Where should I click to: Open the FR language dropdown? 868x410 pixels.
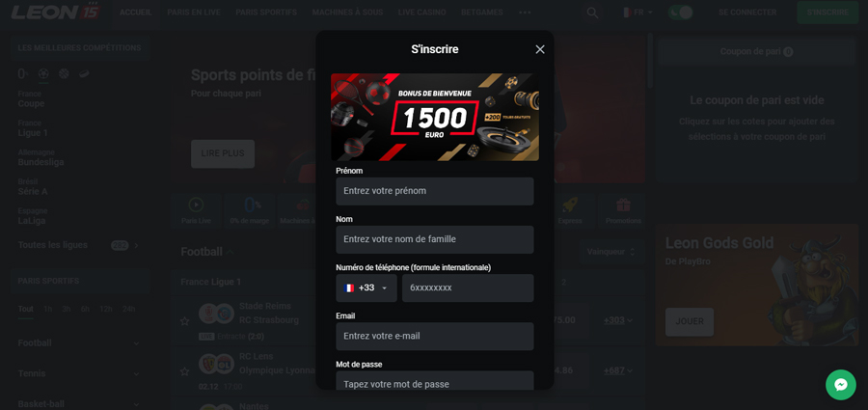638,13
